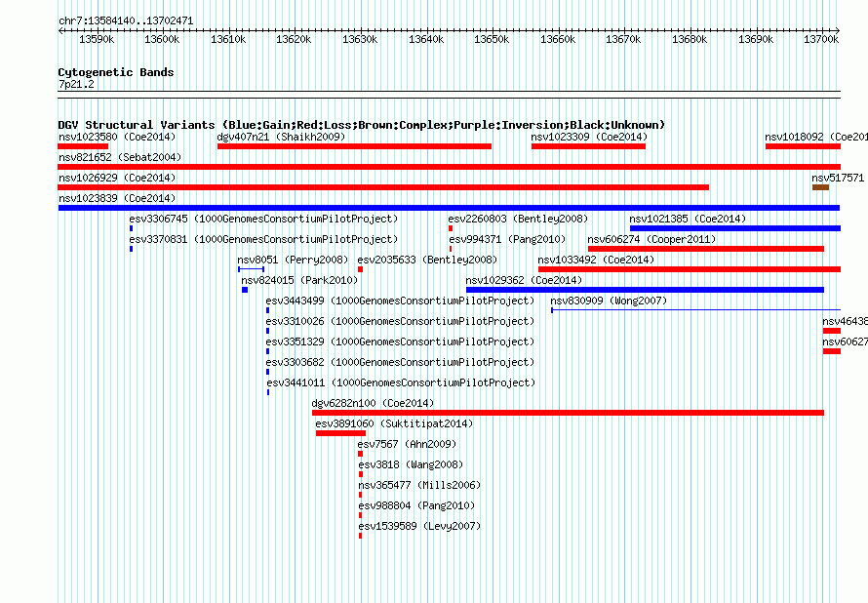Select the esv2260803 (Bentley2008) label
The height and width of the screenshot is (603, 868).
(518, 219)
